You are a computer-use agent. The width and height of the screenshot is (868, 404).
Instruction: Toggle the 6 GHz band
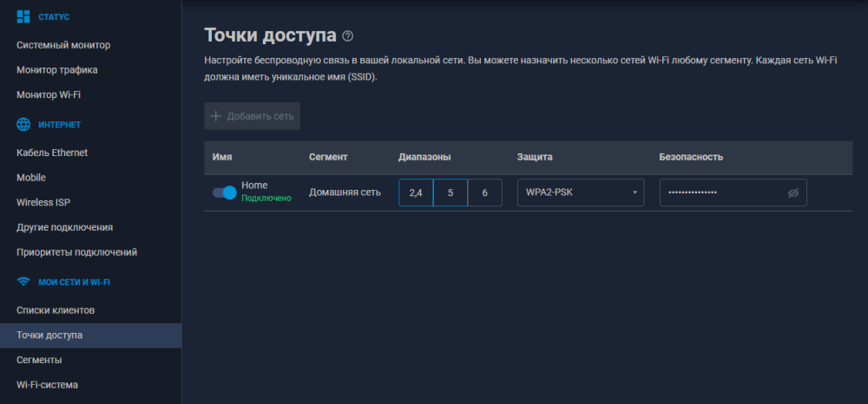484,192
